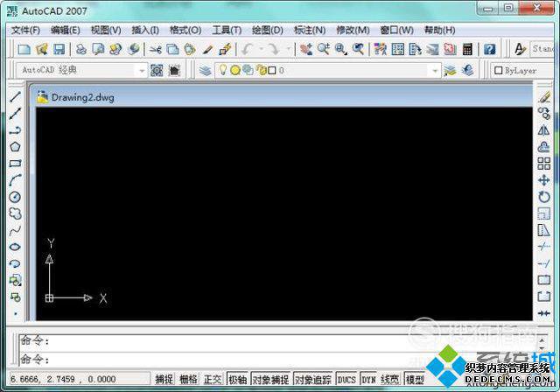Toggle 捕捉 snap mode in status bar
This screenshot has width=560, height=392.
(x=164, y=379)
